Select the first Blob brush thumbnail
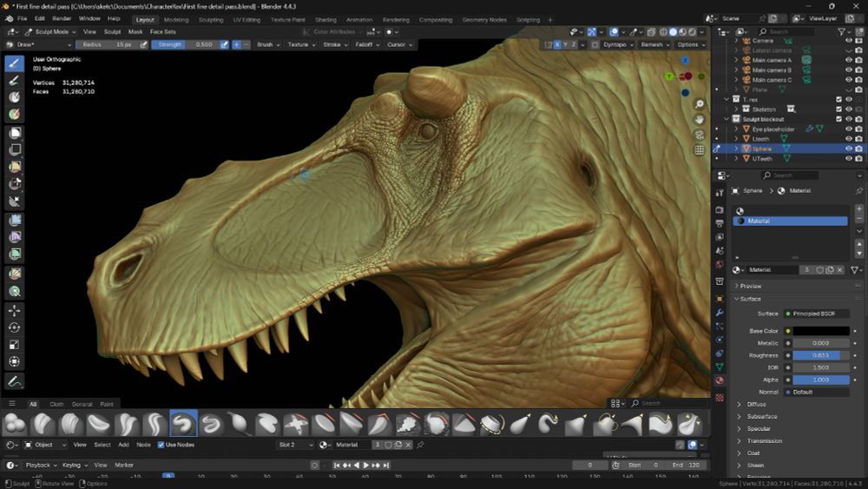 [15, 424]
